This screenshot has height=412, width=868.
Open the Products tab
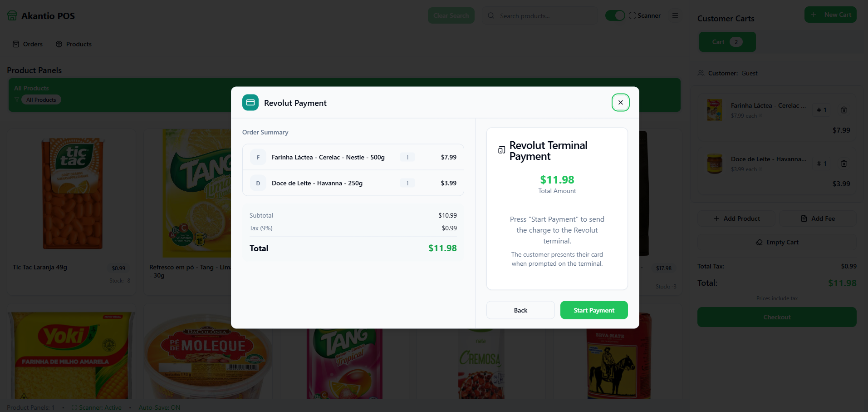pos(74,44)
